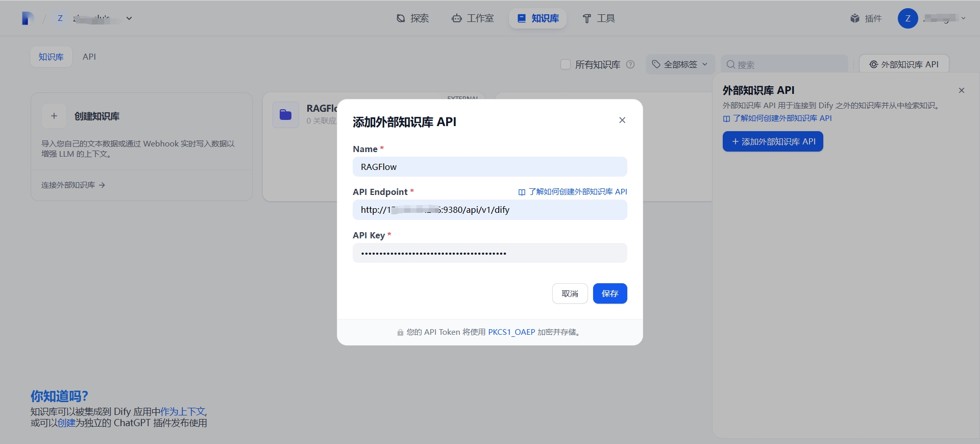Select the 知识库 top navigation tab
Screen dimensions: 980x444
(x=538, y=18)
